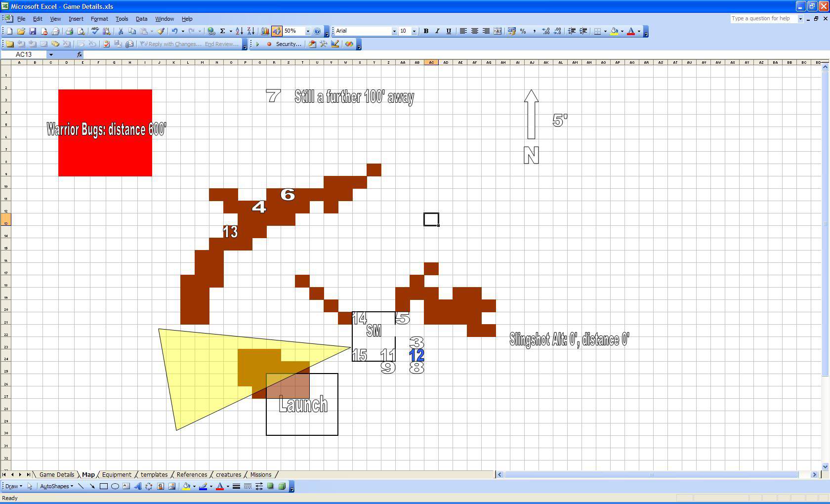This screenshot has width=830, height=504.
Task: Select the Oval shape tool
Action: pyautogui.click(x=115, y=486)
